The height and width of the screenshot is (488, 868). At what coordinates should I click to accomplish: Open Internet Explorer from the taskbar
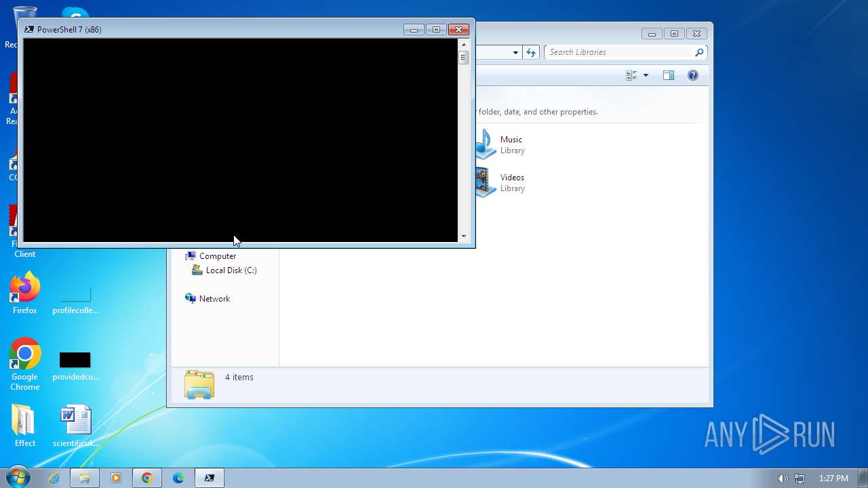[x=54, y=478]
